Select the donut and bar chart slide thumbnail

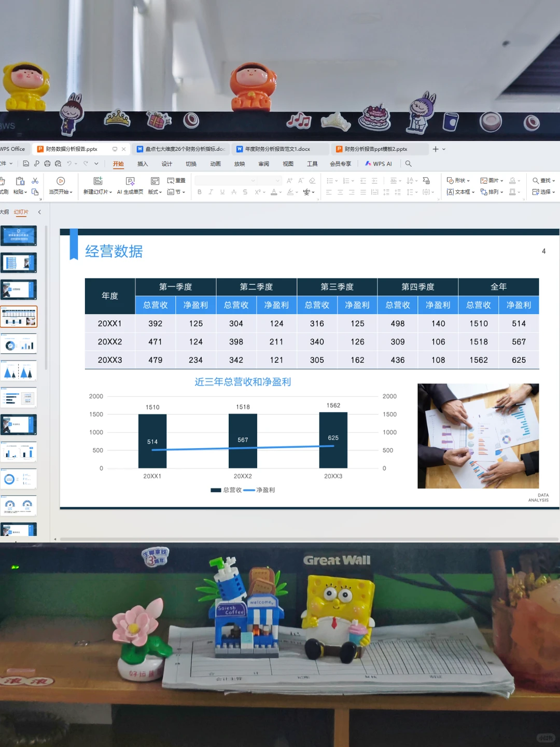19,344
